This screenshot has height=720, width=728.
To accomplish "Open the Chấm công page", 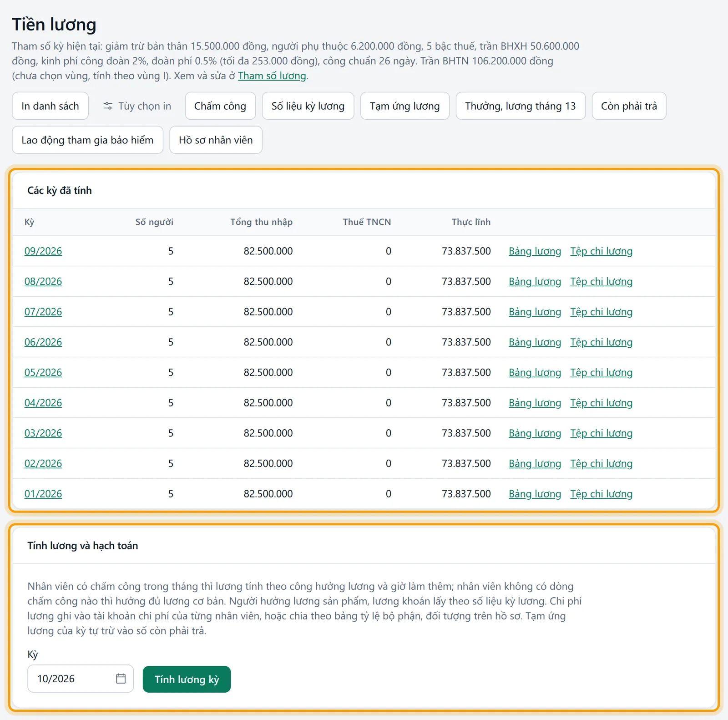I will 220,106.
